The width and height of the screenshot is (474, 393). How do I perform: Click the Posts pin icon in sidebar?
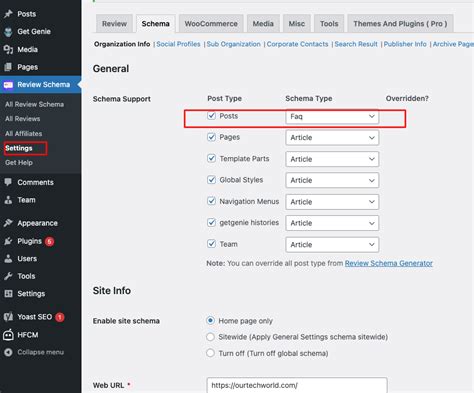tap(8, 14)
